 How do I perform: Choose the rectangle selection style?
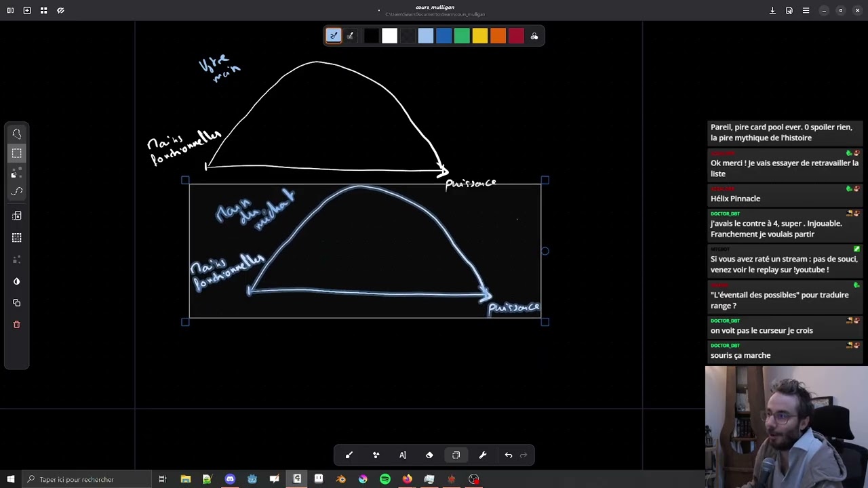pyautogui.click(x=17, y=154)
